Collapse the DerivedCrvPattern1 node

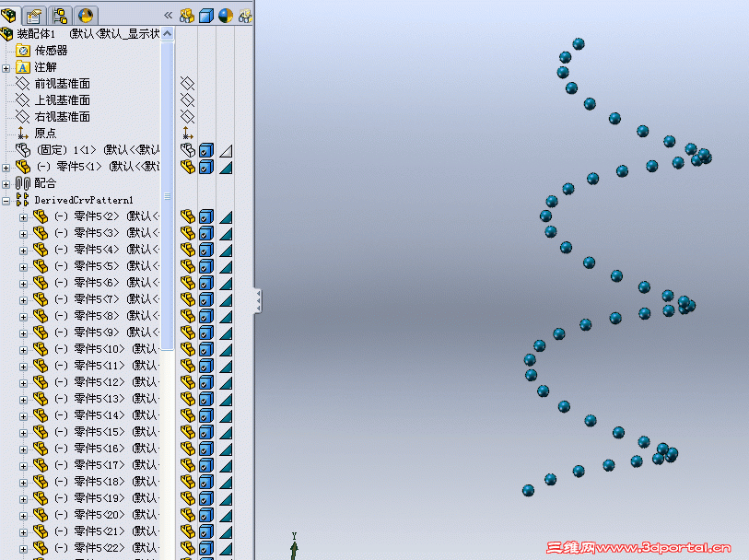pyautogui.click(x=6, y=201)
